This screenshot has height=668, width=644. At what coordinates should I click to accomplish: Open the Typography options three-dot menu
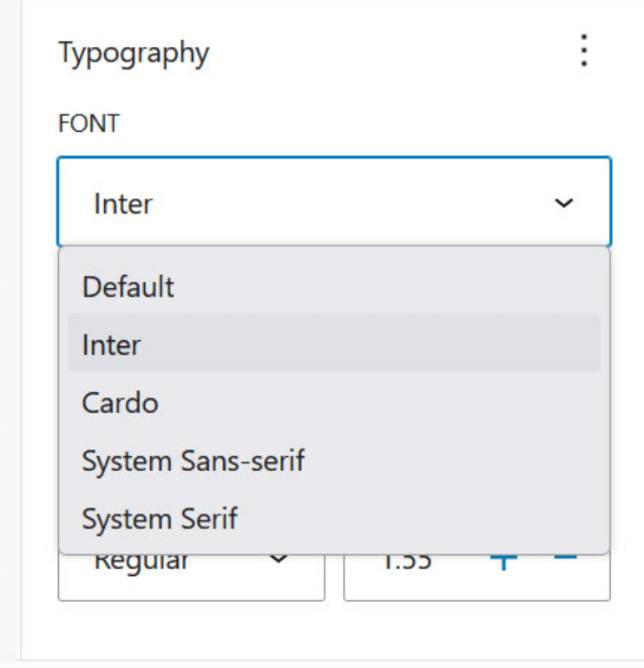click(x=584, y=50)
